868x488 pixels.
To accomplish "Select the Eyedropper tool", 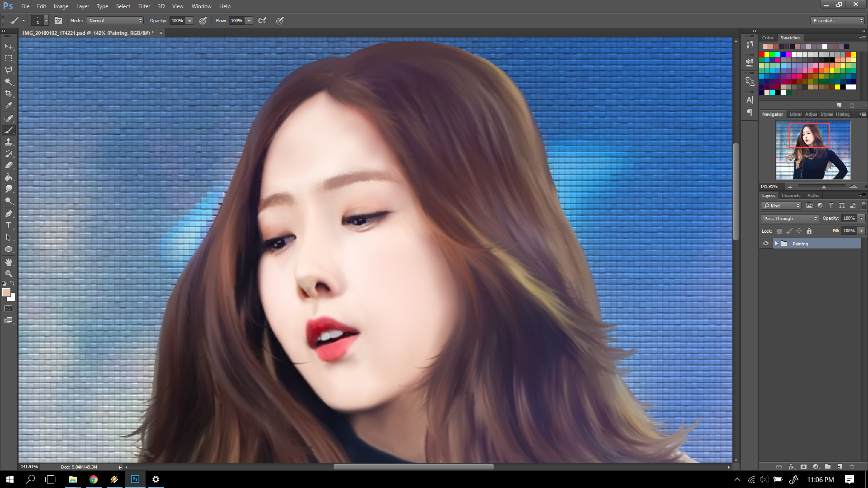I will 9,105.
